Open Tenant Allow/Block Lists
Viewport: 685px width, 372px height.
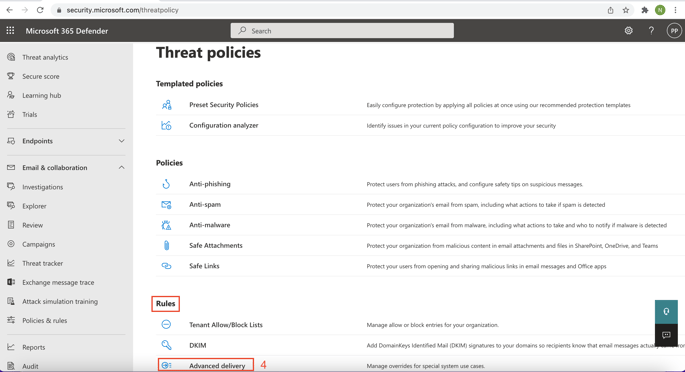click(x=226, y=324)
